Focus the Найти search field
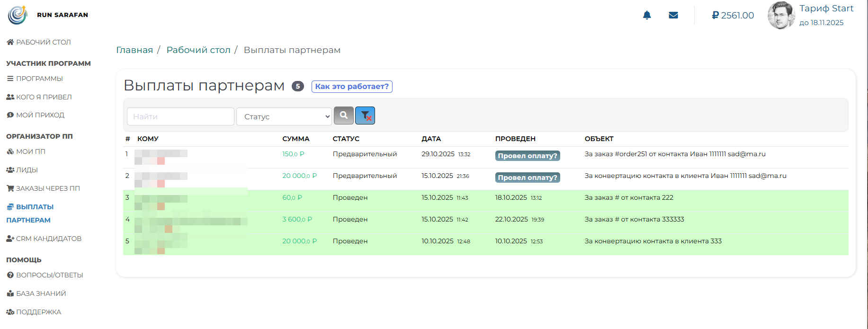Image resolution: width=868 pixels, height=329 pixels. pyautogui.click(x=180, y=116)
